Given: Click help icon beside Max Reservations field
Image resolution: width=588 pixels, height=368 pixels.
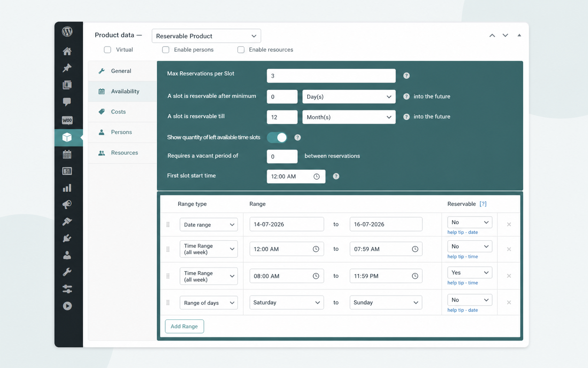Looking at the screenshot, I should [406, 76].
